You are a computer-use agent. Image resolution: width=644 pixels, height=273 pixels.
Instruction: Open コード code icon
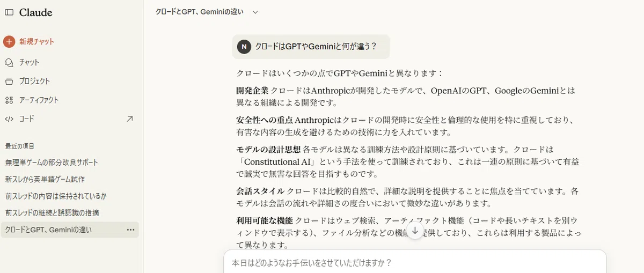pyautogui.click(x=9, y=119)
